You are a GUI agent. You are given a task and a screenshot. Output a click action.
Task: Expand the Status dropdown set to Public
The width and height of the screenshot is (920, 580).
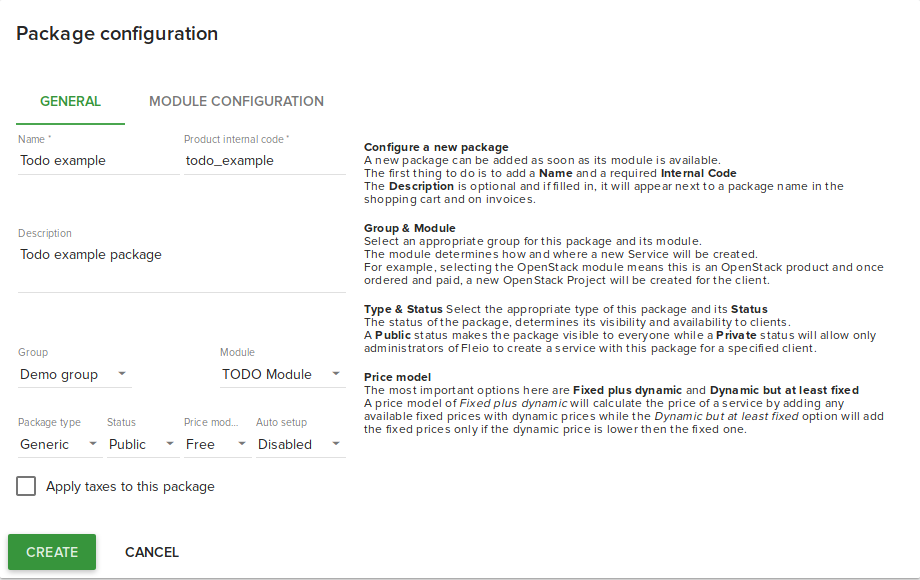(141, 444)
